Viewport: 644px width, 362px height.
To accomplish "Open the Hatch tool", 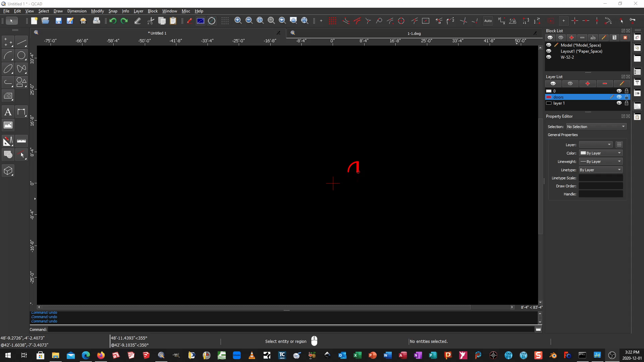I will [x=8, y=96].
